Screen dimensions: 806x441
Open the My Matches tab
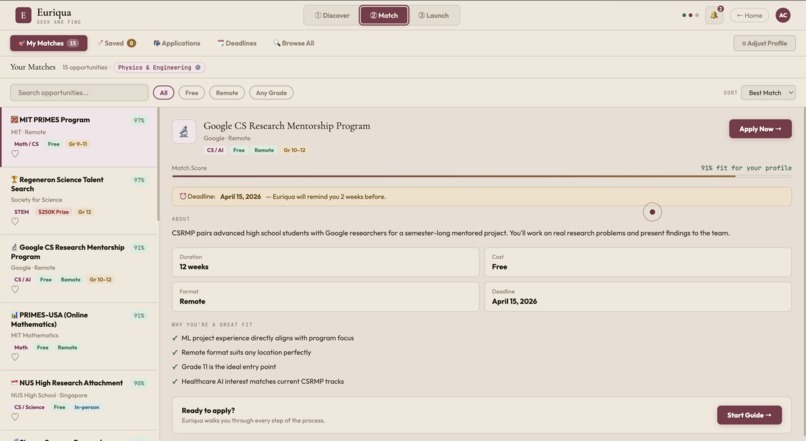pos(48,43)
